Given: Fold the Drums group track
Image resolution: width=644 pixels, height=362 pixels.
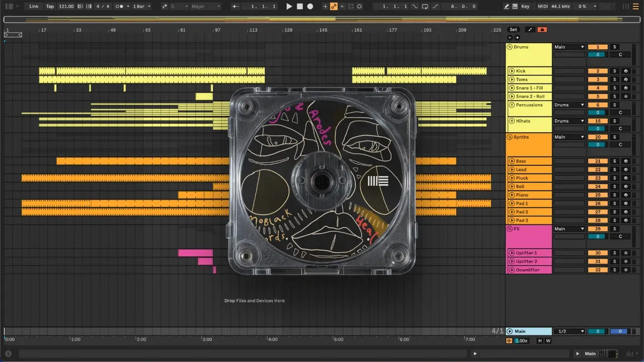Looking at the screenshot, I should pyautogui.click(x=510, y=47).
